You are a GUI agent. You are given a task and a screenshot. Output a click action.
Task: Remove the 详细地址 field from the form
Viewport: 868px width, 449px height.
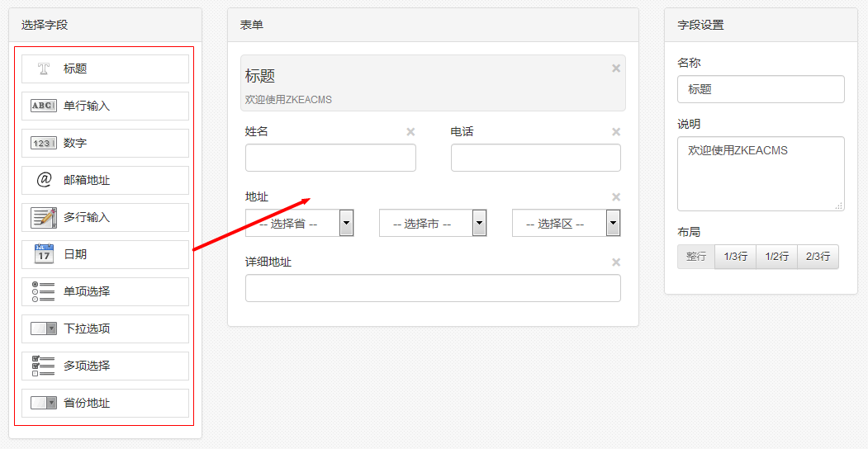point(616,262)
